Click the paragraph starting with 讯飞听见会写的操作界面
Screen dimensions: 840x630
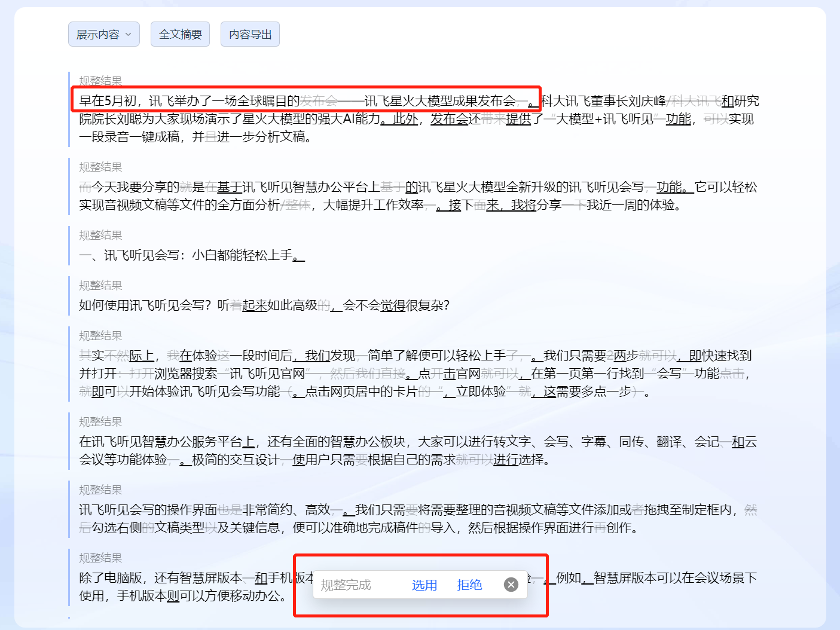pos(418,519)
